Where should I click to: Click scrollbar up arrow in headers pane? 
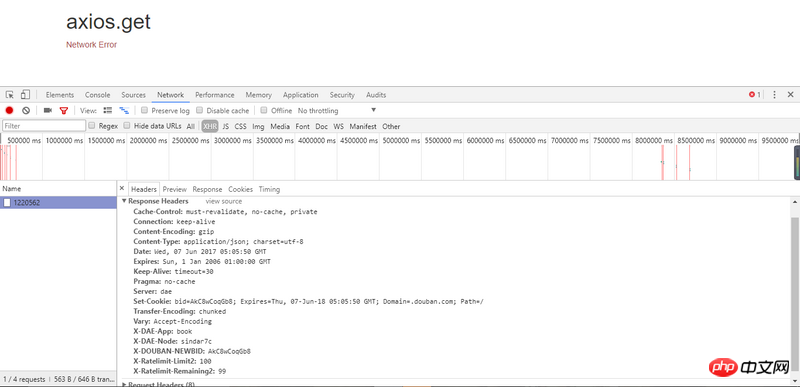(x=795, y=202)
